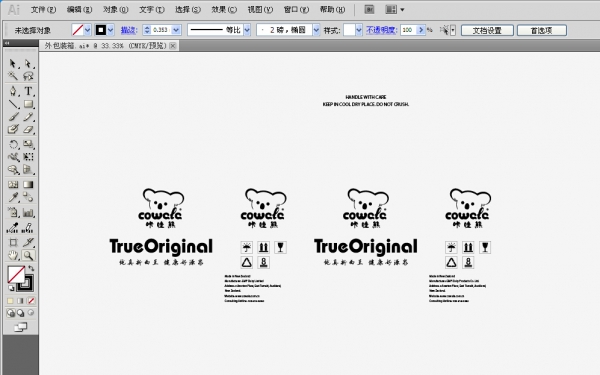This screenshot has width=600, height=375.
Task: Select the Rectangle tool
Action: click(x=28, y=104)
